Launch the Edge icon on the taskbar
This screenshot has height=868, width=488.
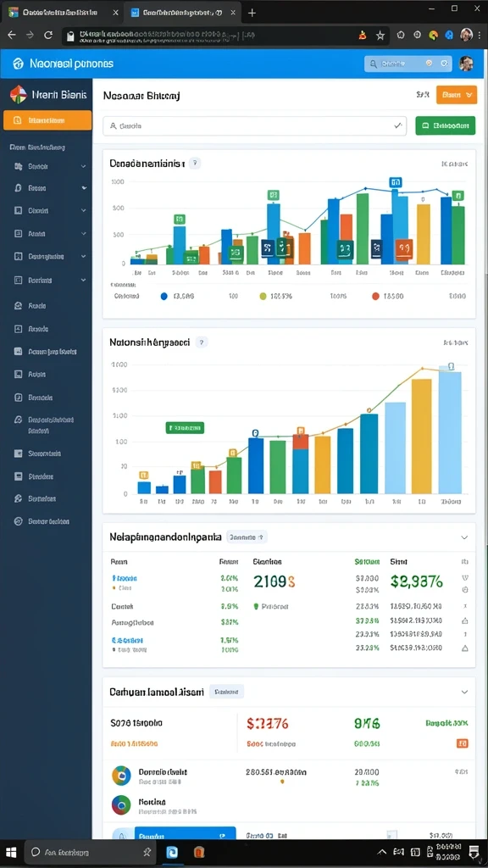pyautogui.click(x=172, y=852)
